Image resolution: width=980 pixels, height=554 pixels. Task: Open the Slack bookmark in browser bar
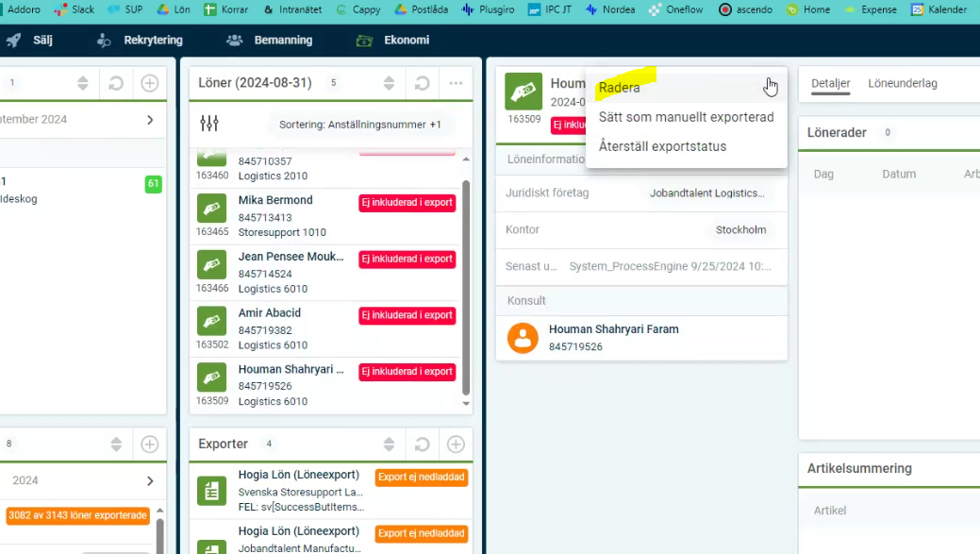click(x=74, y=9)
